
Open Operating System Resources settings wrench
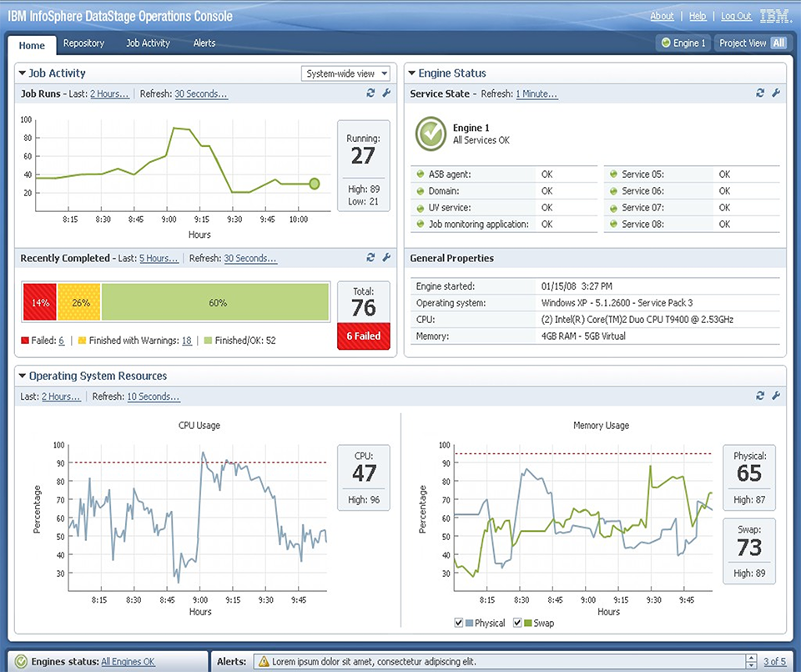pos(776,396)
